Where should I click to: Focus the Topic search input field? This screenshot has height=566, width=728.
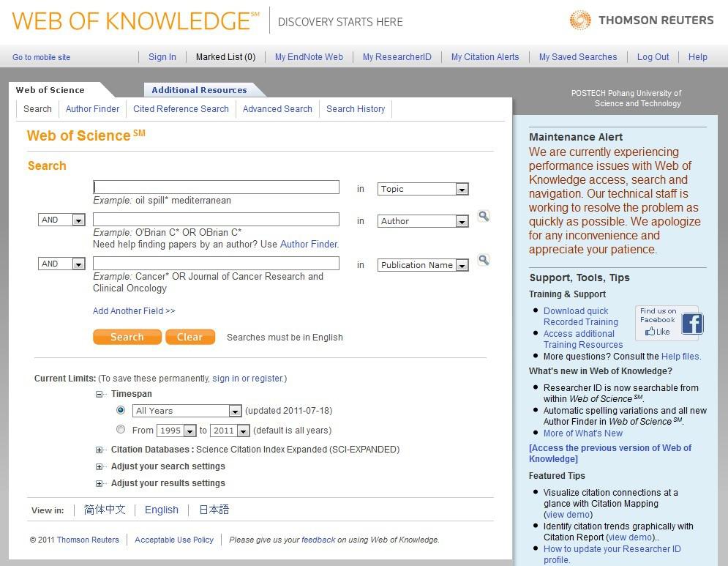(x=216, y=187)
